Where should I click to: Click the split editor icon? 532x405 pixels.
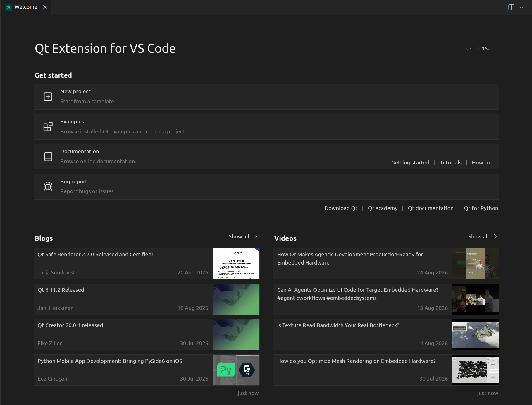[511, 7]
